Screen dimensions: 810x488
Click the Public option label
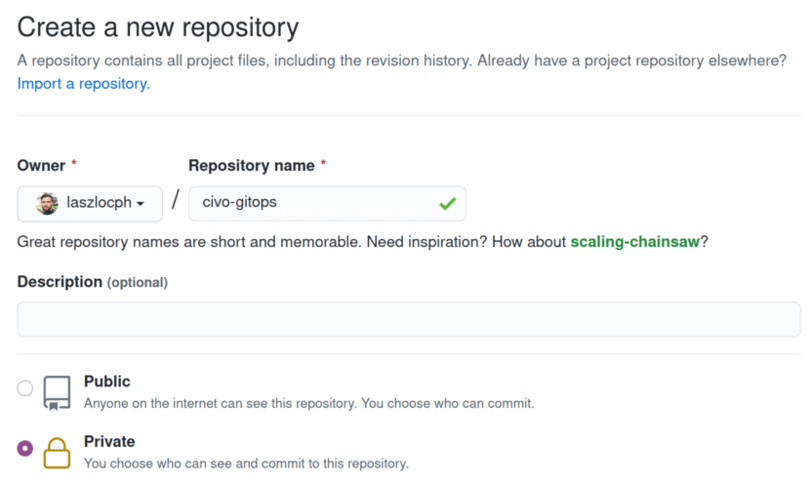pos(107,382)
